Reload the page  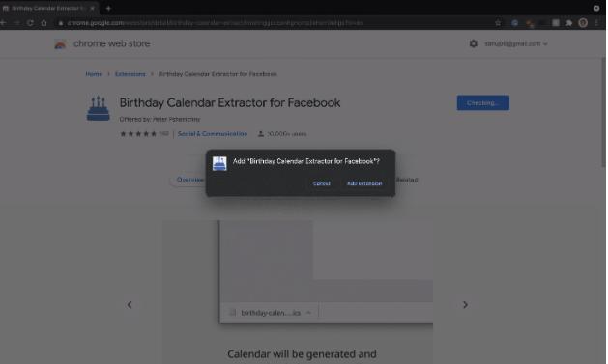click(x=30, y=23)
